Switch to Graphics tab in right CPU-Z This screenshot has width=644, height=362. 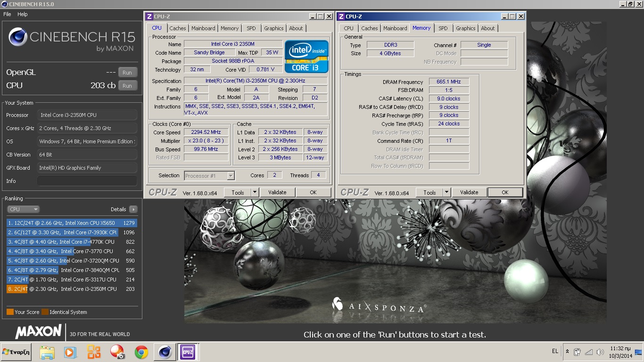click(x=466, y=28)
